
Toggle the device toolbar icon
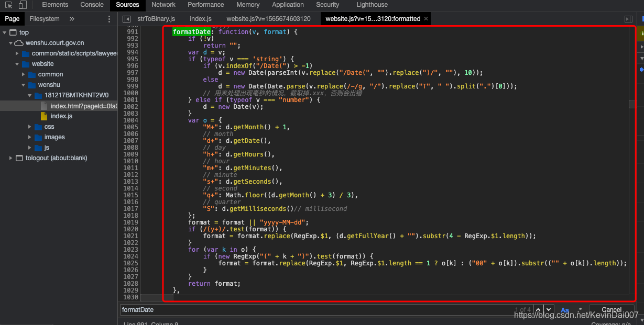point(23,5)
